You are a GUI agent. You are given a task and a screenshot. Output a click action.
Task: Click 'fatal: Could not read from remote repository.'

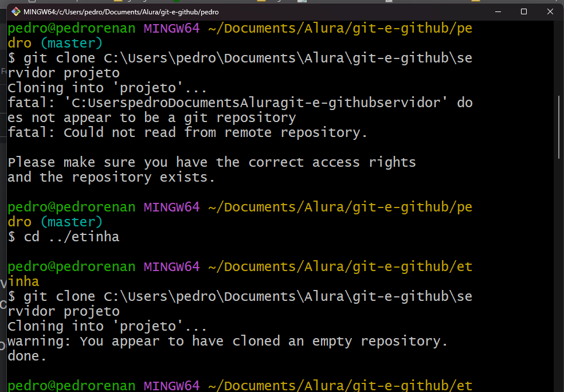187,133
